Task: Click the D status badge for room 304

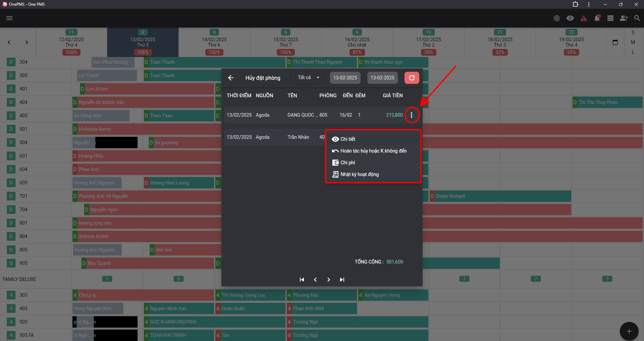Action: (11, 62)
